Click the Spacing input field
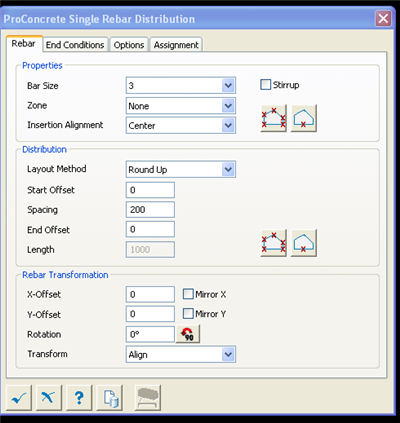 (150, 210)
